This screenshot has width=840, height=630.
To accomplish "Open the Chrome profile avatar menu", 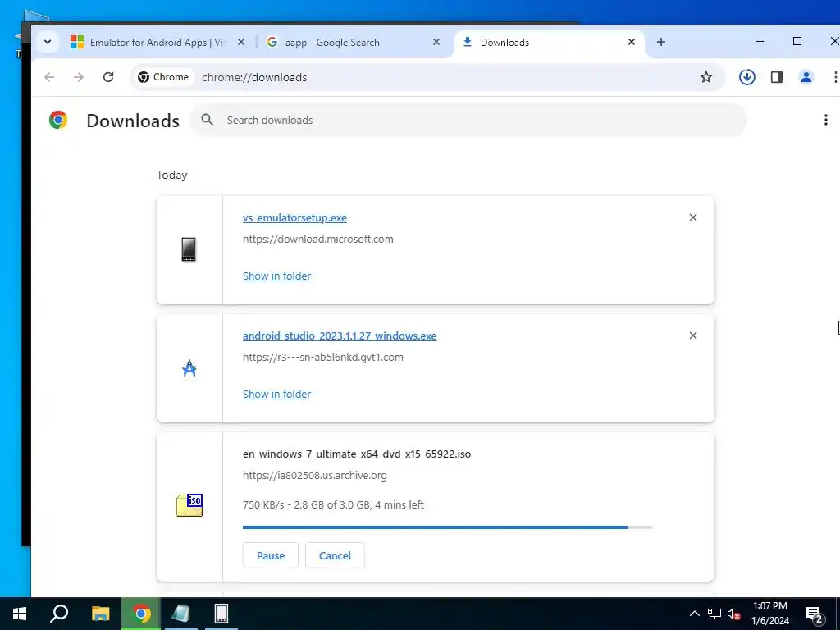I will coord(806,77).
